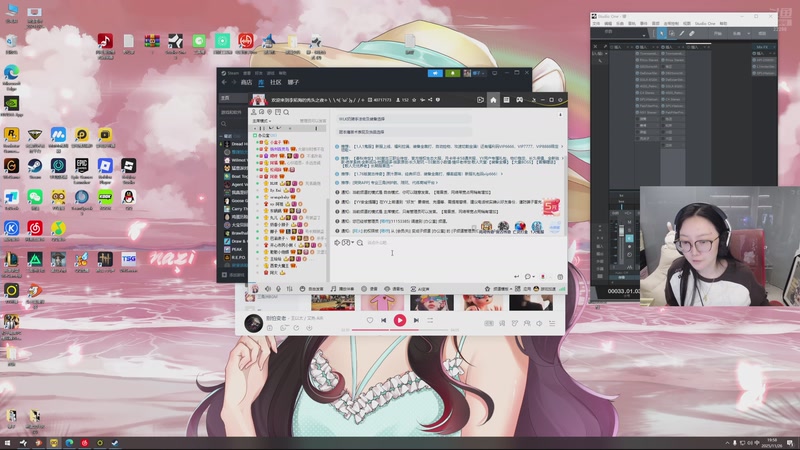Click the 自由发言 button in YY toolbar

(311, 289)
